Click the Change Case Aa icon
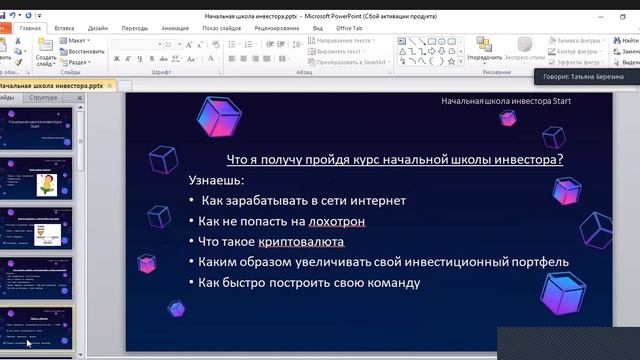The image size is (640, 360). 191,59
